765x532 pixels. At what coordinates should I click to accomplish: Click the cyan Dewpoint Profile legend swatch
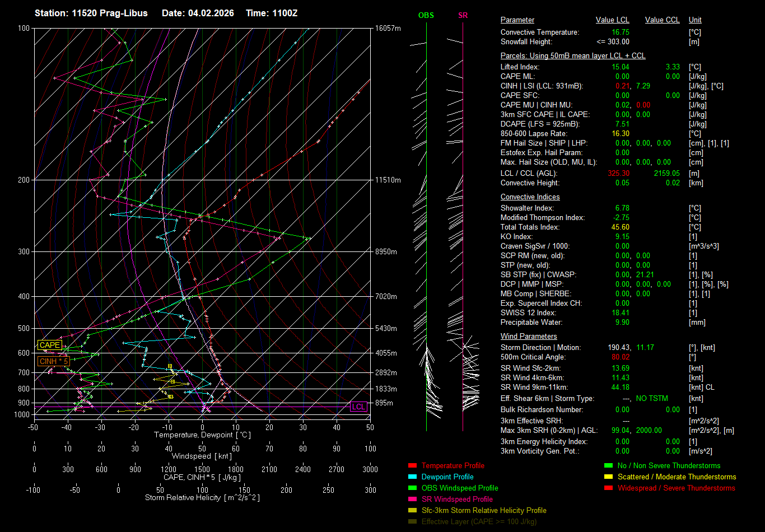click(x=413, y=477)
